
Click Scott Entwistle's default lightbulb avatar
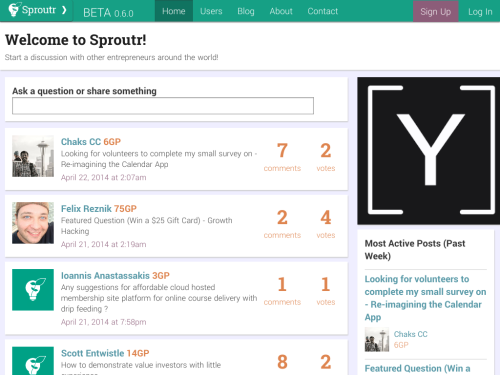click(33, 361)
